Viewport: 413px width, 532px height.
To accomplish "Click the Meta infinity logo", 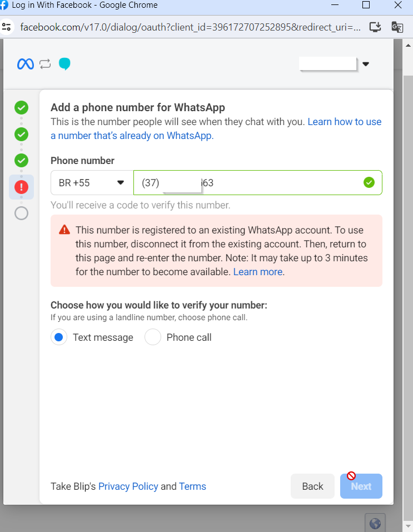I will click(26, 64).
